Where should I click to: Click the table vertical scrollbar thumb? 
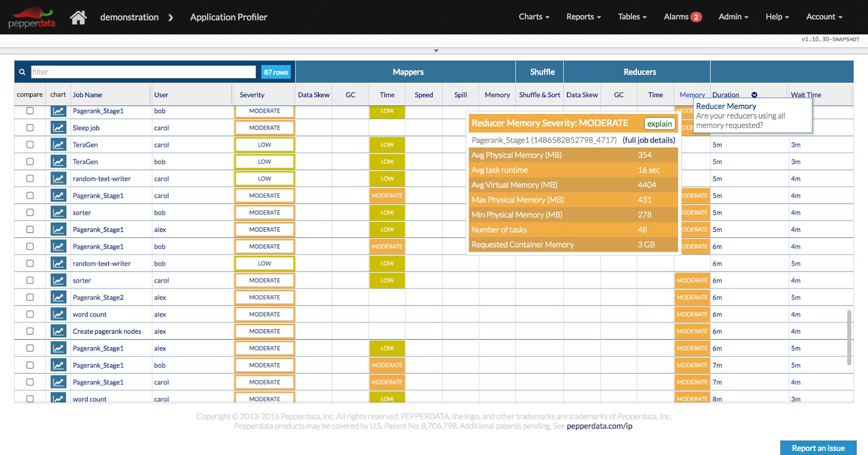coord(849,337)
